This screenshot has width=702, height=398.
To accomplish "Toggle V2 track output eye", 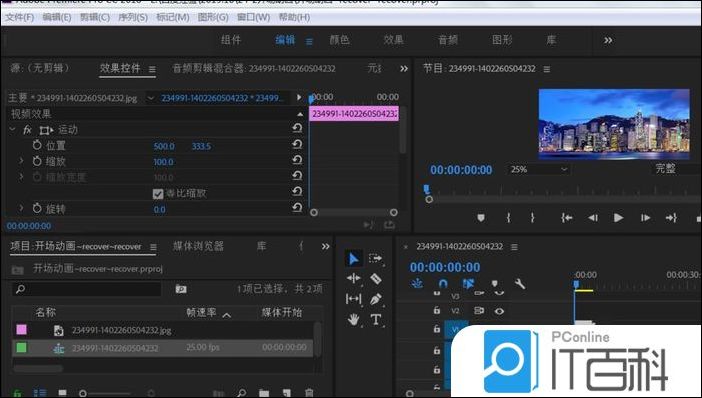I will 499,311.
